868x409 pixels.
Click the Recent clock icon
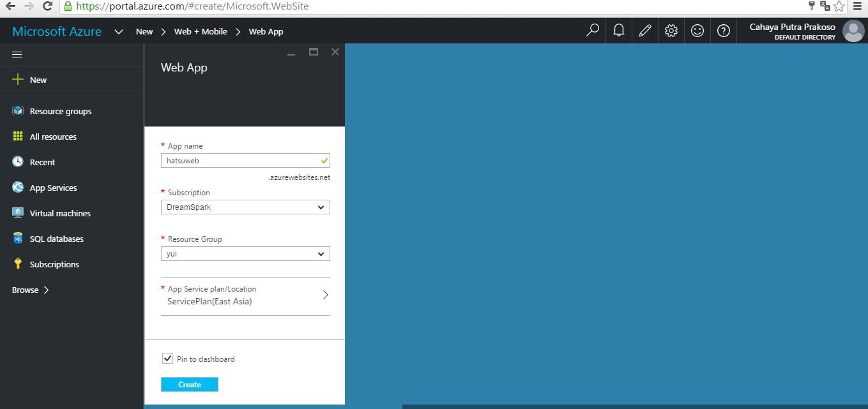click(x=18, y=162)
